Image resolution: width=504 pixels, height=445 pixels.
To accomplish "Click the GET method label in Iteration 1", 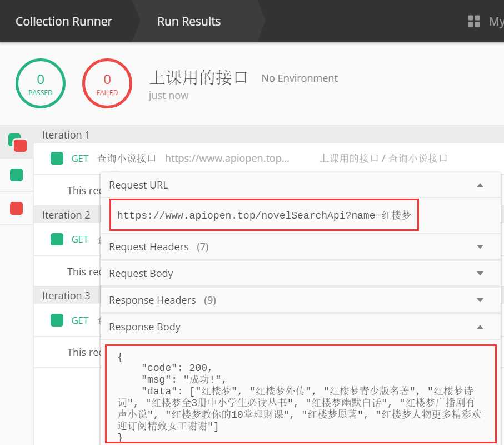I will [x=79, y=159].
